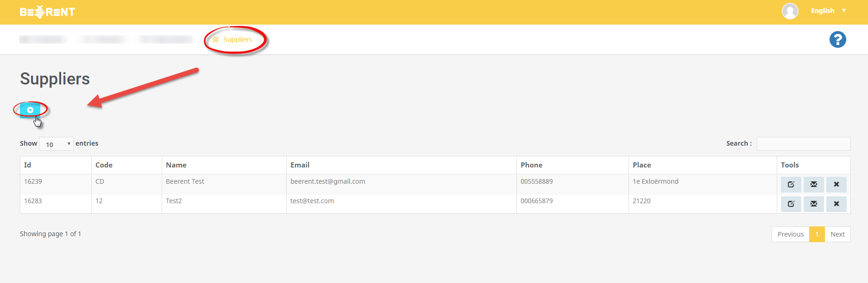Sort table by Id column header
The width and height of the screenshot is (868, 283).
pos(28,165)
